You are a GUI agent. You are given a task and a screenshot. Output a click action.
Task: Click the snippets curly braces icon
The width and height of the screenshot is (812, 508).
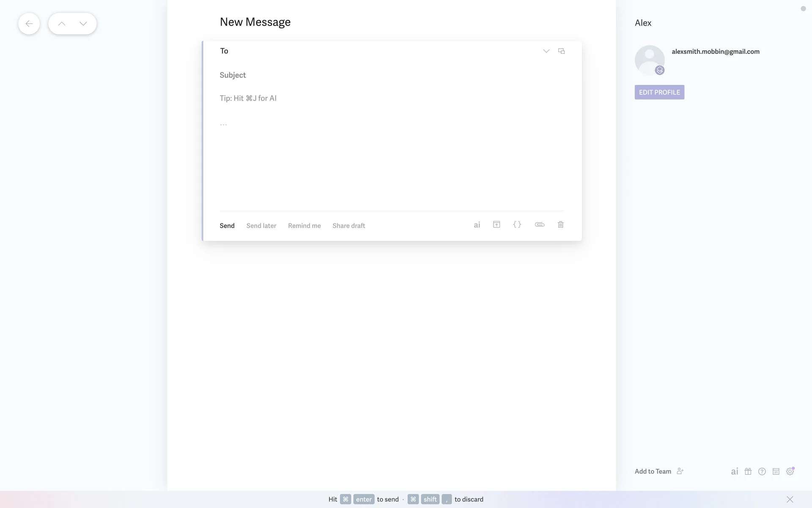click(517, 225)
